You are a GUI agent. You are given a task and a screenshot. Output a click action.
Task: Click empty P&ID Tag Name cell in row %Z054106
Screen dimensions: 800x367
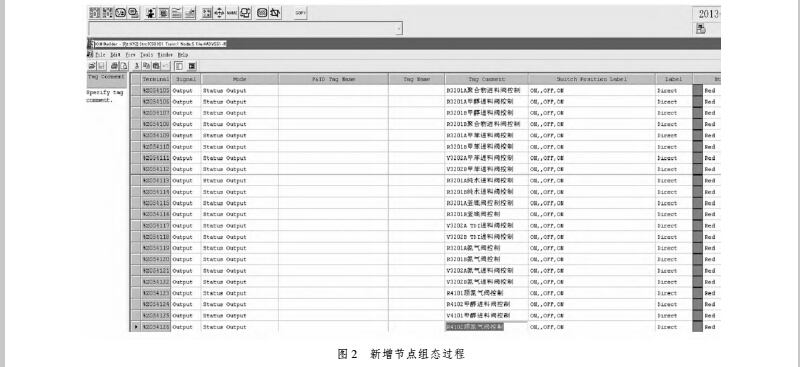click(334, 102)
